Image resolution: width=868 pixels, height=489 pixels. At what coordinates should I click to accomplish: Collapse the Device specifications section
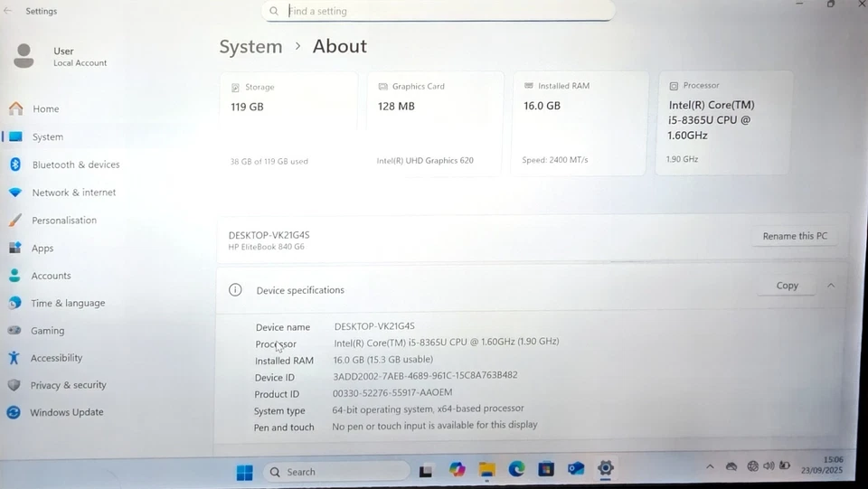tap(831, 286)
